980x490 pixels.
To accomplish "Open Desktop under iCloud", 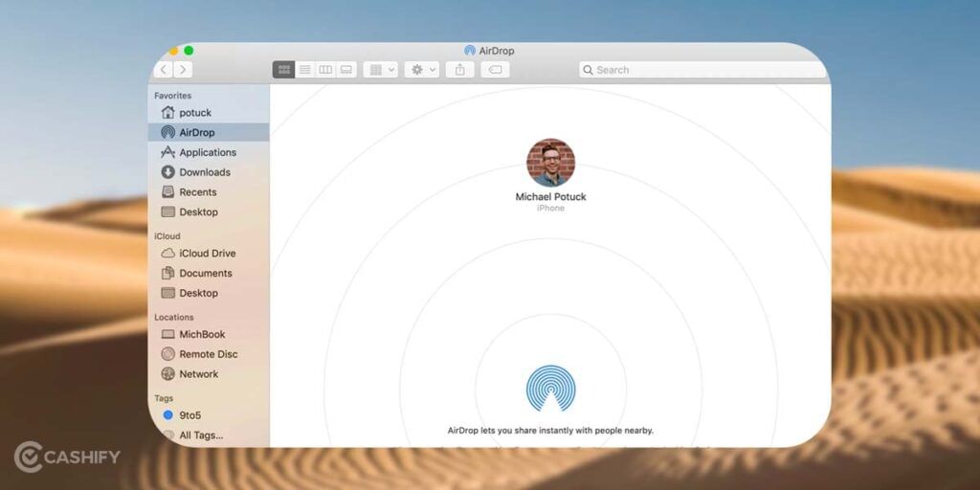I will 209,293.
